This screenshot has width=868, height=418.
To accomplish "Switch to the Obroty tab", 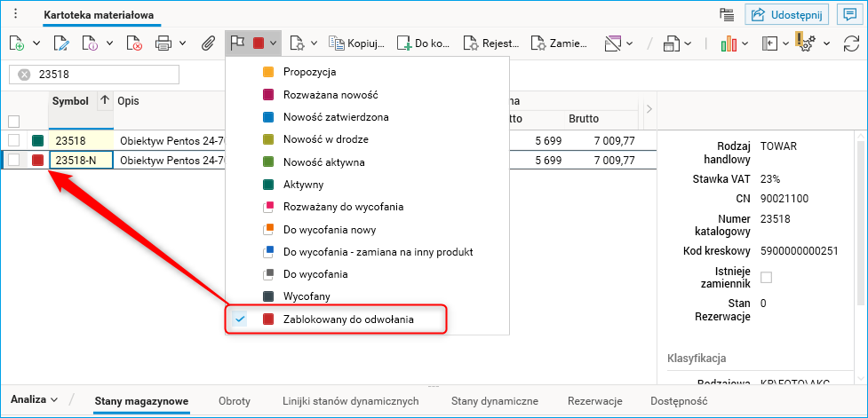I will [x=235, y=401].
